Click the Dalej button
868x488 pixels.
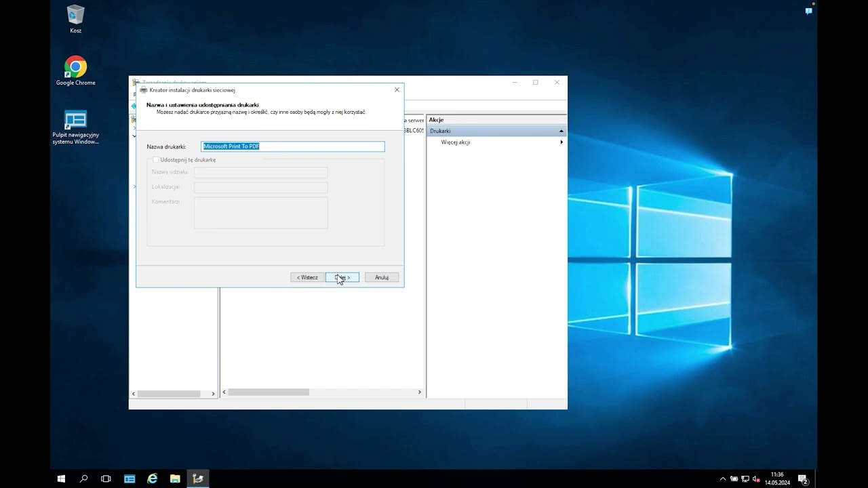pos(342,277)
